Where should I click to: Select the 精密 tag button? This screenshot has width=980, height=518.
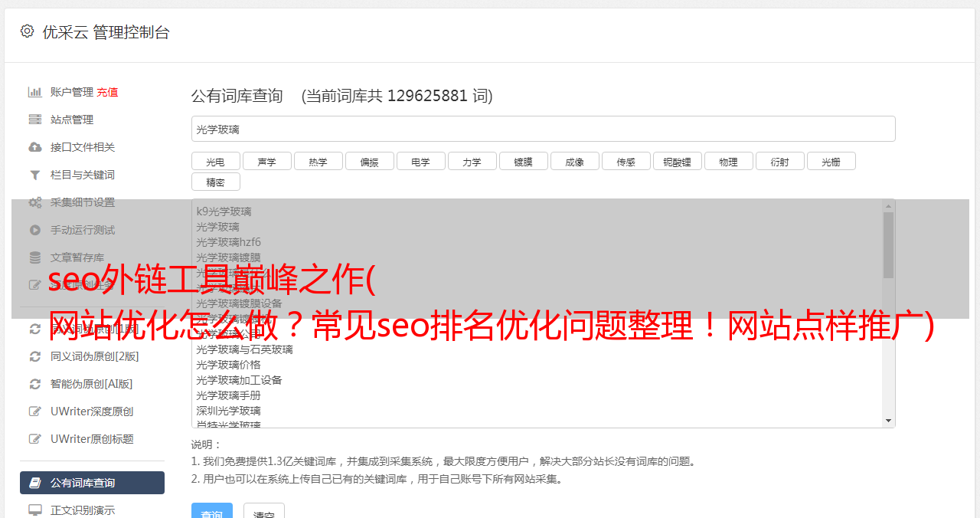pos(215,182)
